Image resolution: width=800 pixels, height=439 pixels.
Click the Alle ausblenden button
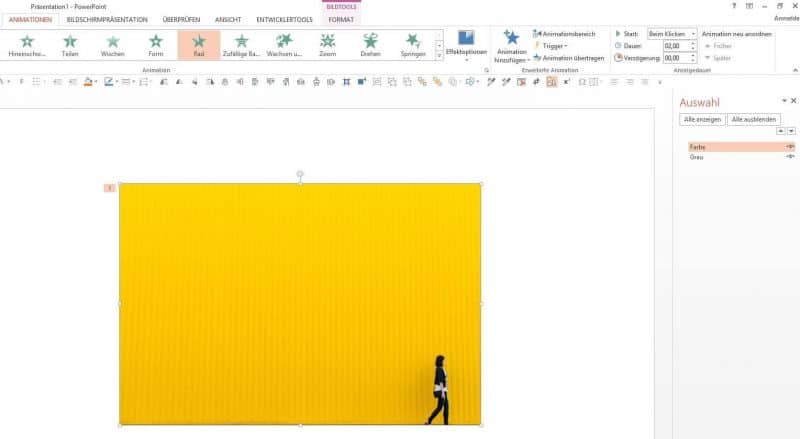point(754,119)
